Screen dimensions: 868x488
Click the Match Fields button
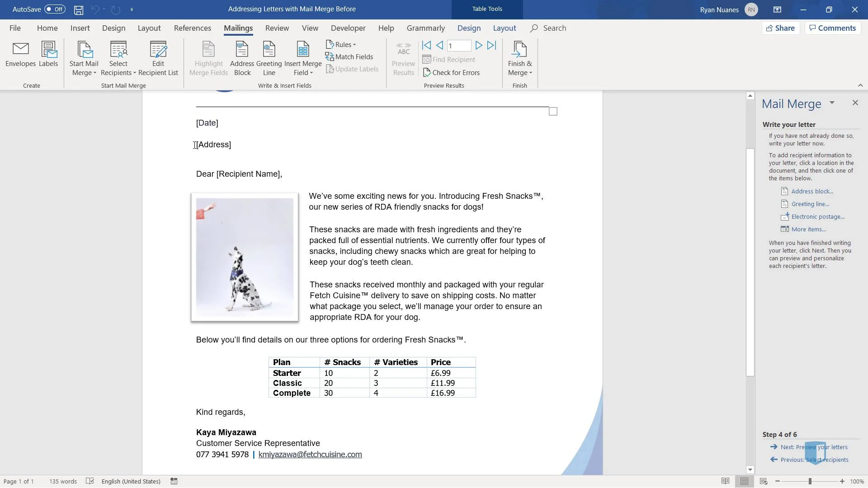tap(349, 57)
